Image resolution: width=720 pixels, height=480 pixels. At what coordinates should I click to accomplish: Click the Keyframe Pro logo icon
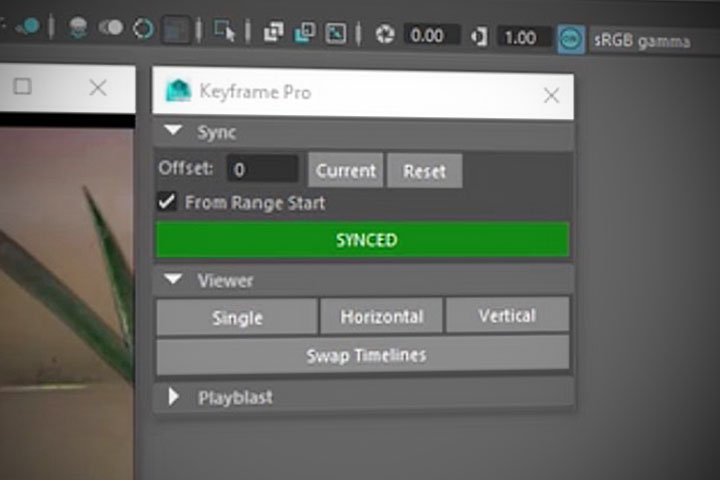[x=179, y=93]
